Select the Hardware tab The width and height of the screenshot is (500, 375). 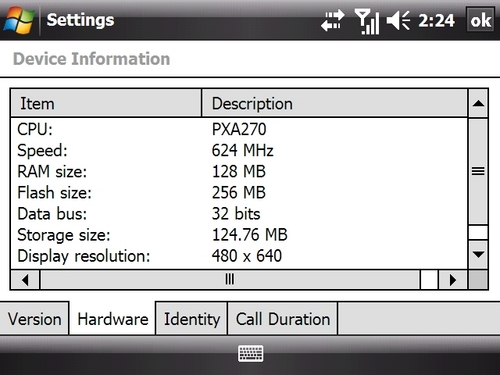point(113,319)
